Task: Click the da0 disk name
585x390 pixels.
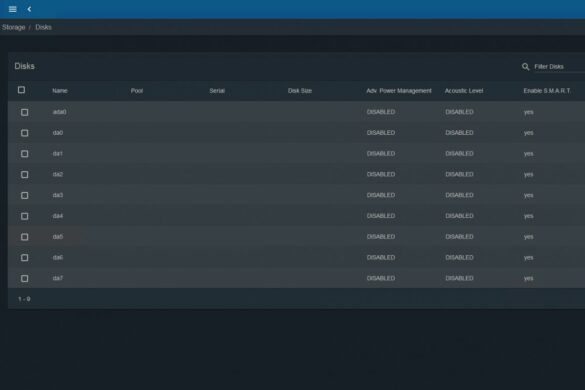Action: [58, 133]
